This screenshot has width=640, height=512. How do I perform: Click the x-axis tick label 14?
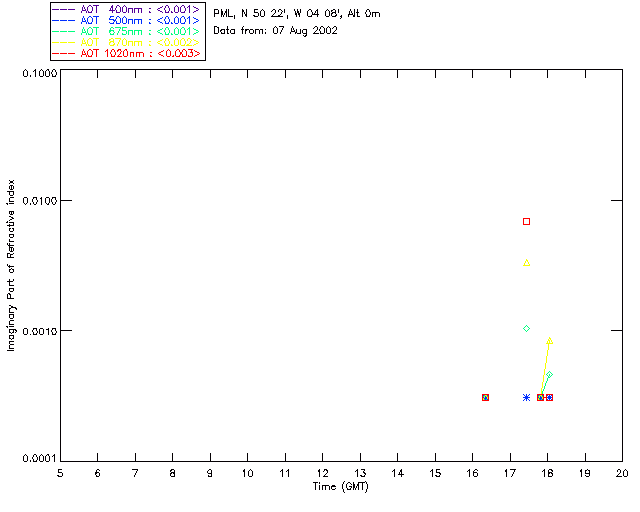coord(398,473)
